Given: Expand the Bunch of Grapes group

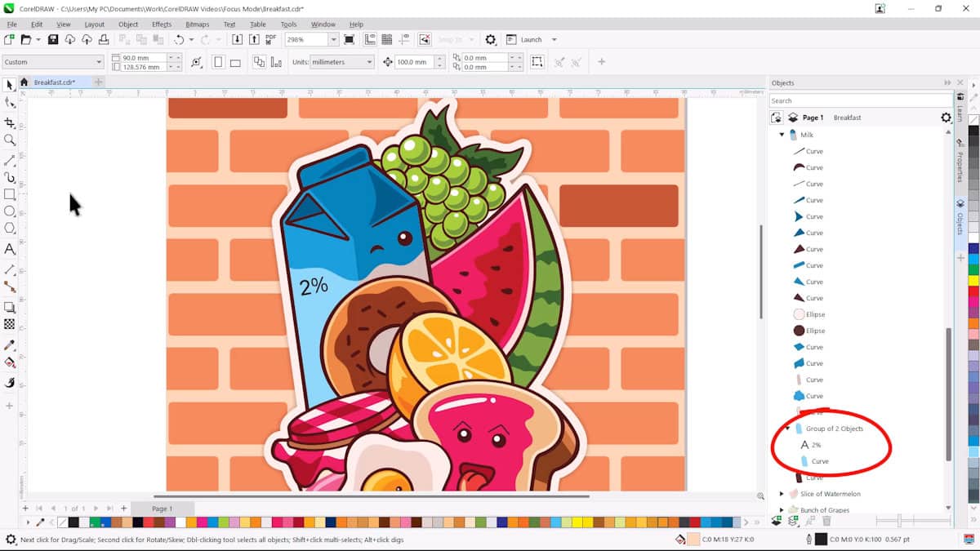Looking at the screenshot, I should (x=782, y=509).
